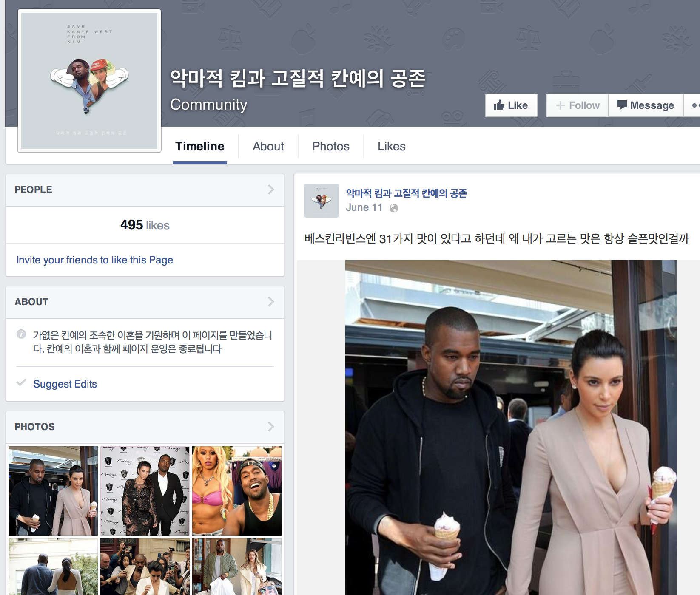Open thumbnail with pink bikini woman

pos(237,491)
